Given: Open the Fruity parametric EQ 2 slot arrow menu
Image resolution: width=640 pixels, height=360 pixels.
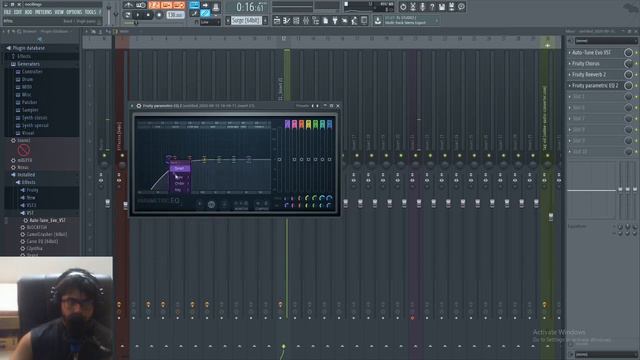Looking at the screenshot, I should tap(570, 86).
